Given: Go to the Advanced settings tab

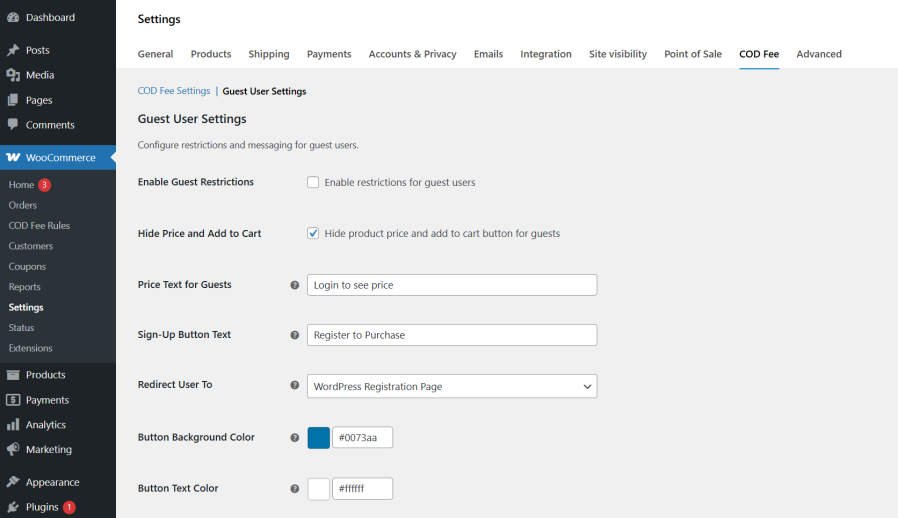Looking at the screenshot, I should 818,54.
